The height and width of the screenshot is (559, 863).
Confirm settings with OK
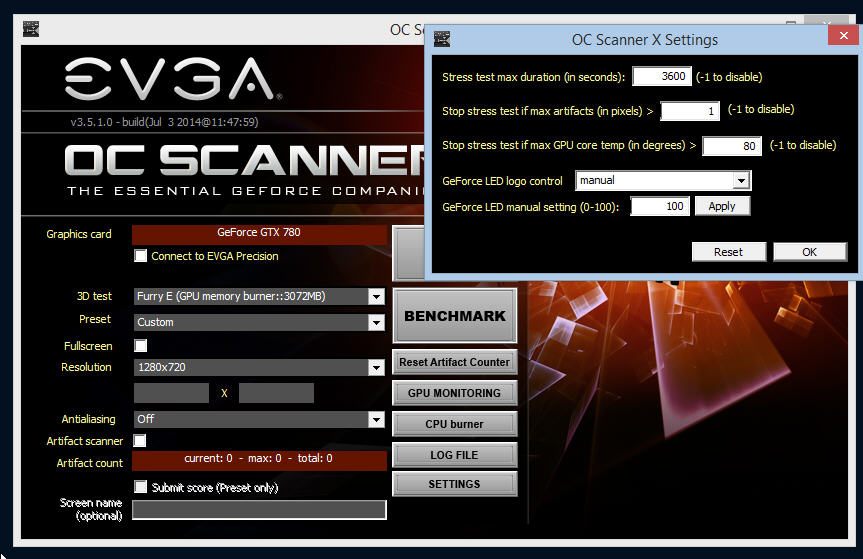pos(810,252)
